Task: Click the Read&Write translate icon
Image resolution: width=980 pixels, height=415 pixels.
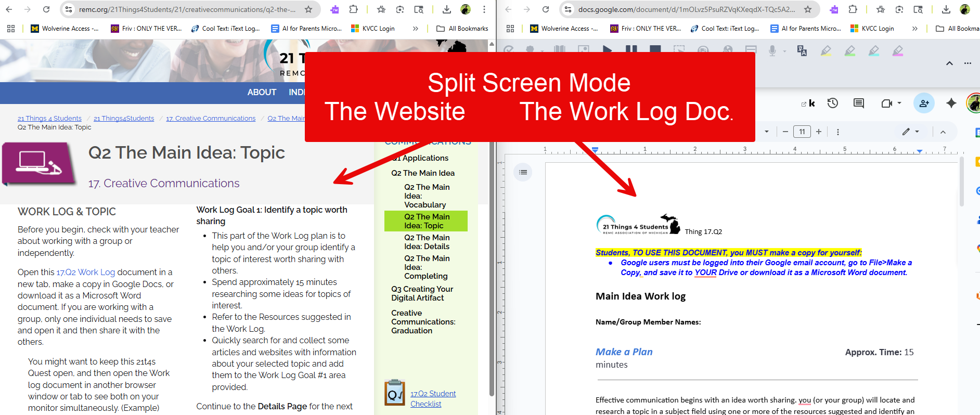Action: click(802, 50)
